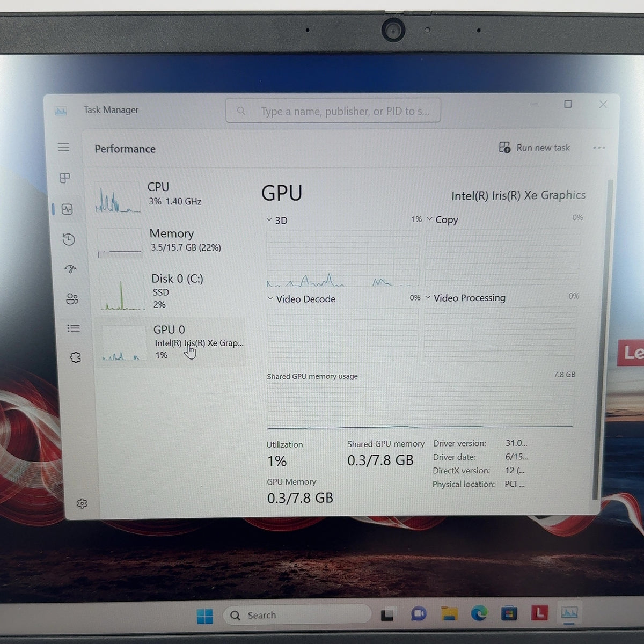Select the CPU performance entry
Screen dimensions: 644x644
[x=169, y=196]
